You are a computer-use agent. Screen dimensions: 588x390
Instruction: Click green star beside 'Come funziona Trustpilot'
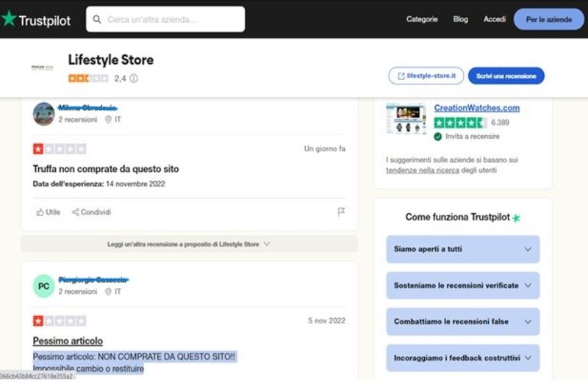(517, 217)
